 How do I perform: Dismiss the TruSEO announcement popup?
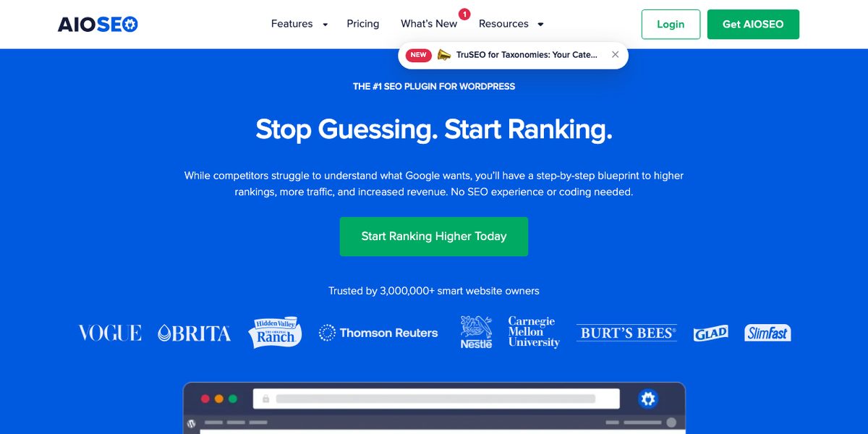click(615, 54)
